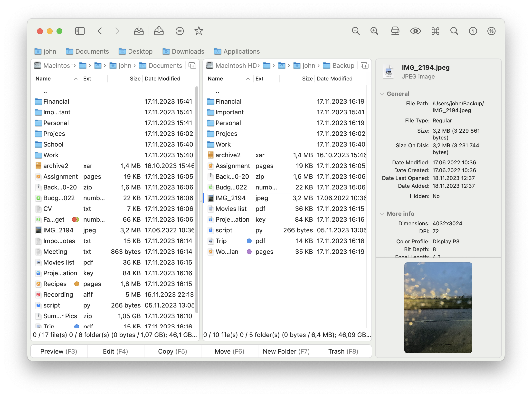Screen dimensions: 532x397
Task: Open the info icon on the toolbar
Action: (473, 31)
